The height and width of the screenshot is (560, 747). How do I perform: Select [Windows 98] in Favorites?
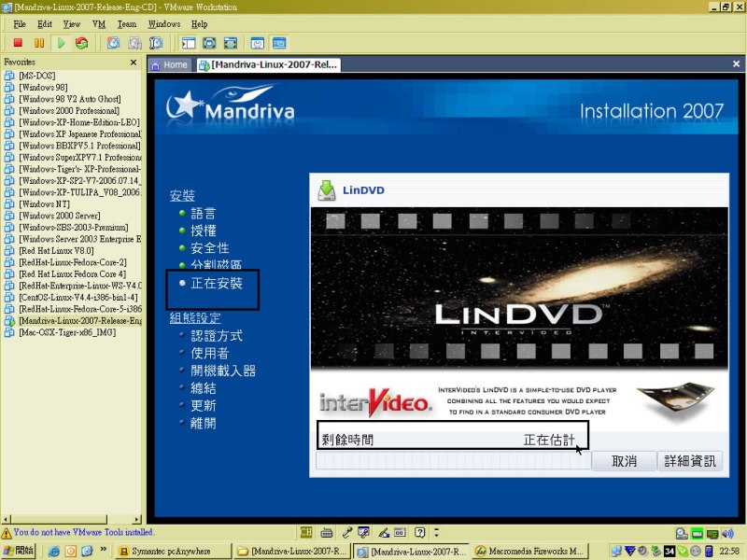point(43,87)
